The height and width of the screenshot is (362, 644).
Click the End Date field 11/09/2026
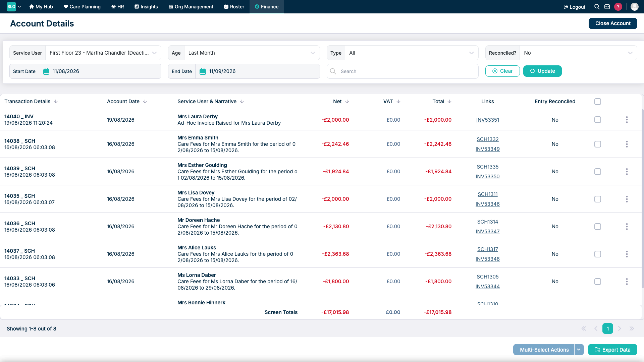(257, 71)
